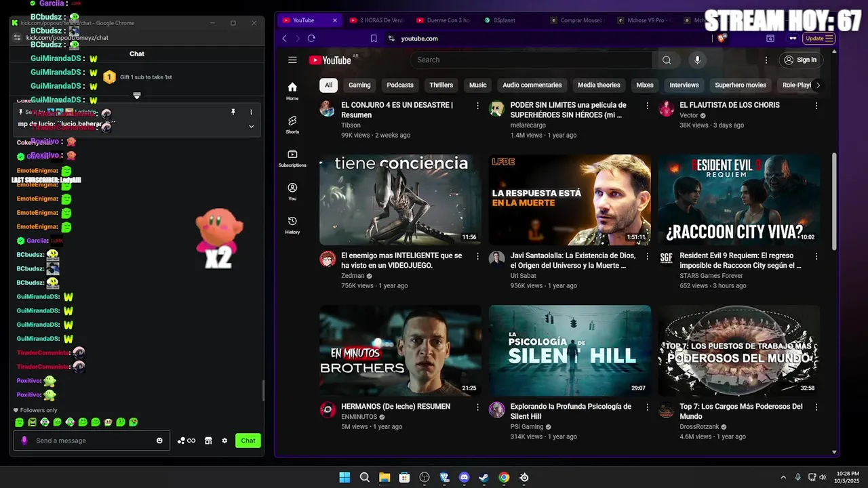Select the Gaming category chip
This screenshot has height=488, width=868.
pyautogui.click(x=359, y=85)
